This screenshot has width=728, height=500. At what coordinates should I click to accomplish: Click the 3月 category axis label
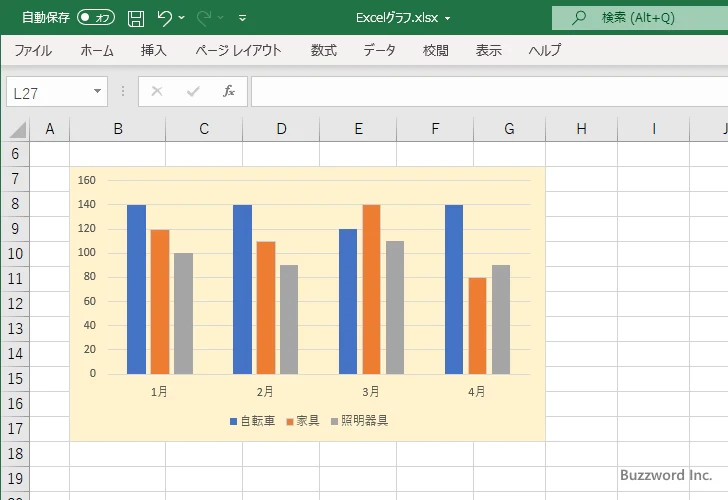point(371,392)
